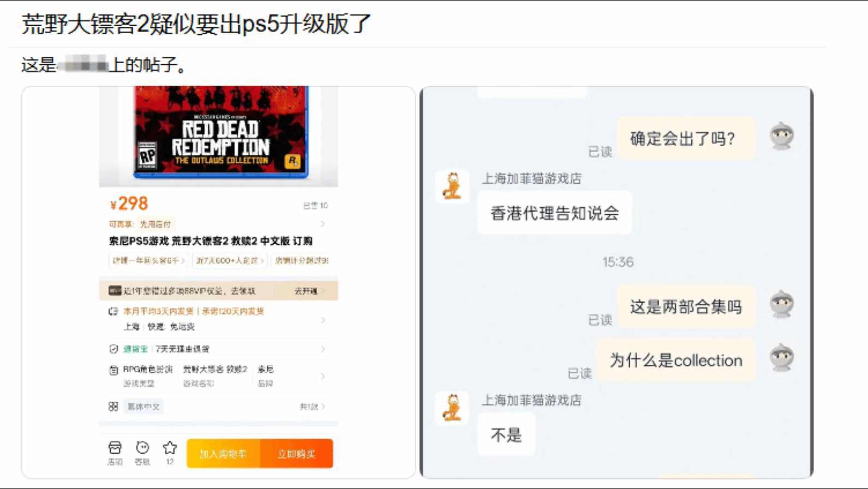This screenshot has width=868, height=489.
Task: Click the chat bubble 不是
Action: point(506,435)
